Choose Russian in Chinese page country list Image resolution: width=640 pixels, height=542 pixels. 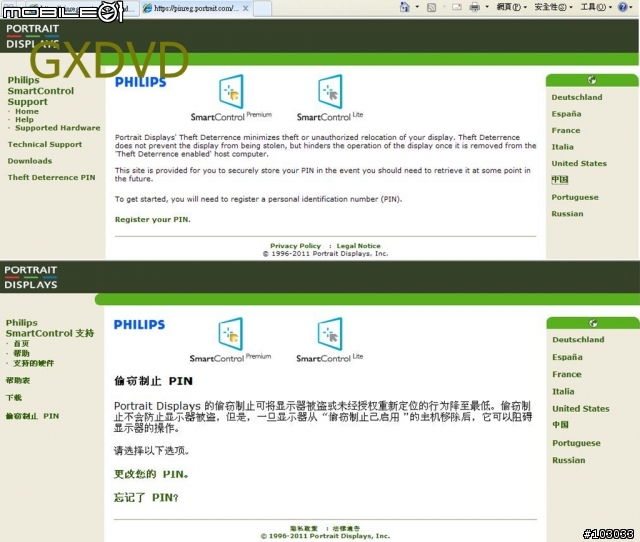[569, 460]
